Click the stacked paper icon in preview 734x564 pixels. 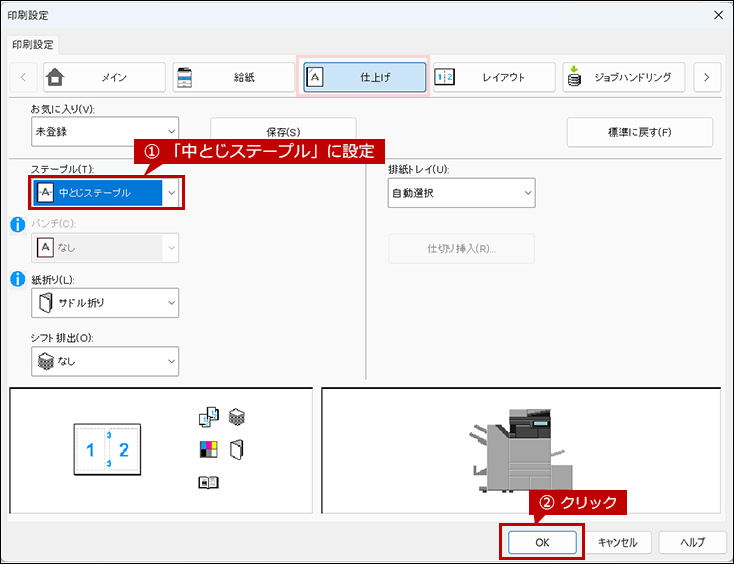(x=237, y=417)
